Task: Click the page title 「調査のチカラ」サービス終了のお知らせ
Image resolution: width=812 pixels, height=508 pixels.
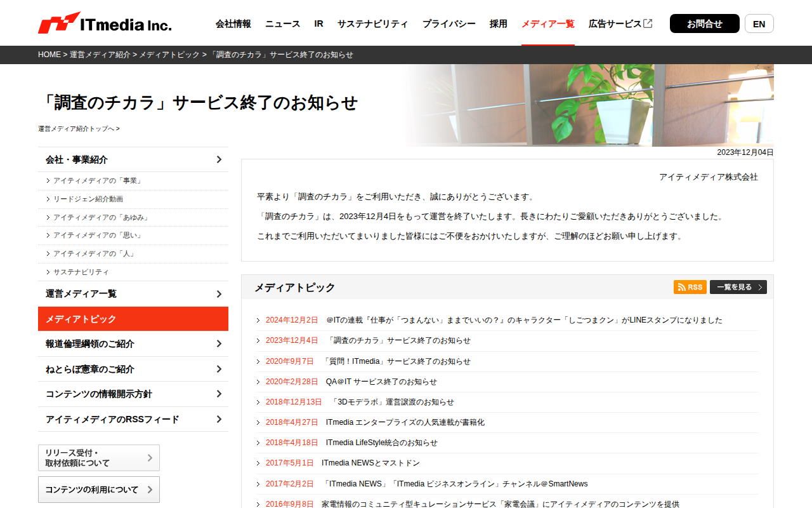Action: pos(198,102)
